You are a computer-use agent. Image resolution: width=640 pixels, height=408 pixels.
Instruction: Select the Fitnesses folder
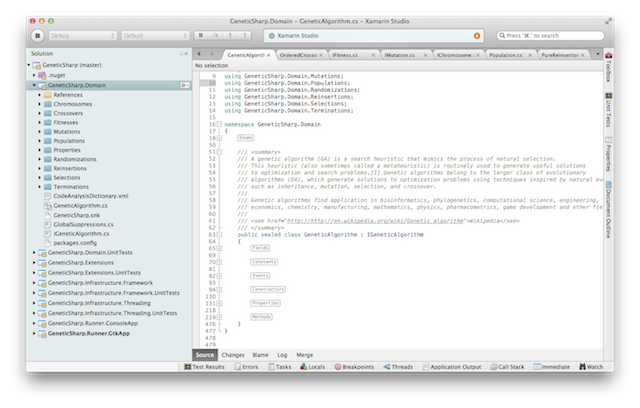pos(65,122)
